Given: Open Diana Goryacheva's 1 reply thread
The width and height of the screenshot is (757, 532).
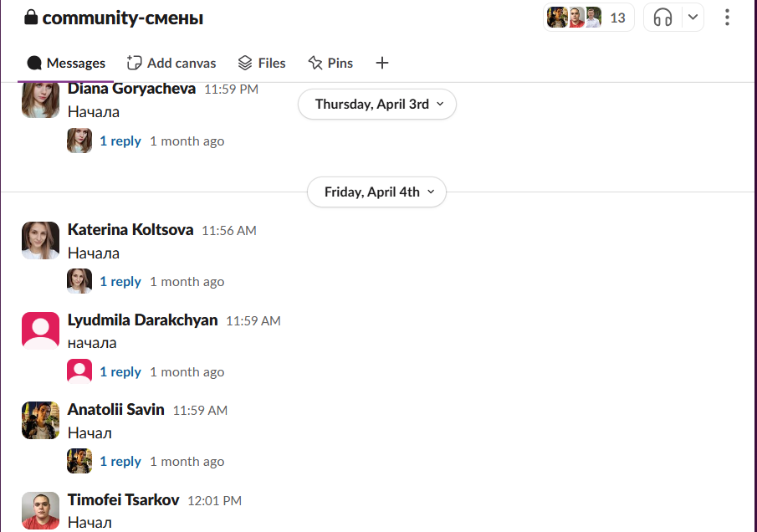Looking at the screenshot, I should [x=120, y=141].
